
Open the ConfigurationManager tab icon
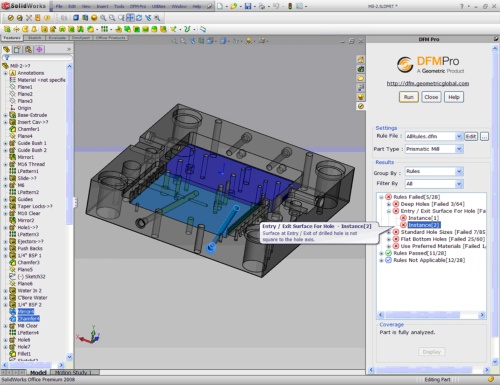tap(28, 50)
